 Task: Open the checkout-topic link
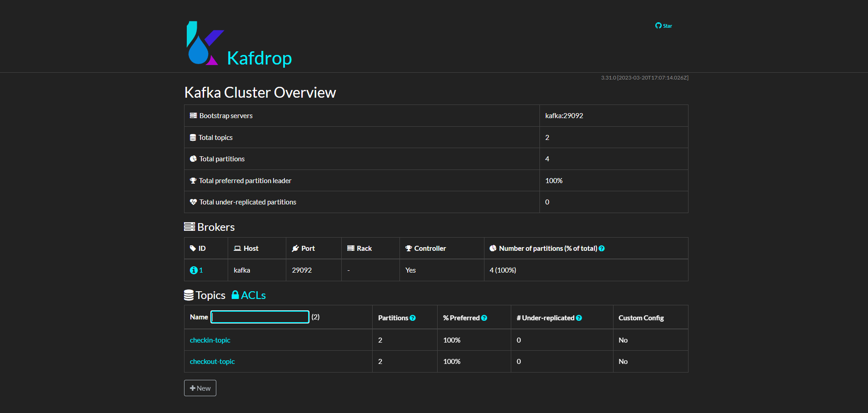(212, 362)
